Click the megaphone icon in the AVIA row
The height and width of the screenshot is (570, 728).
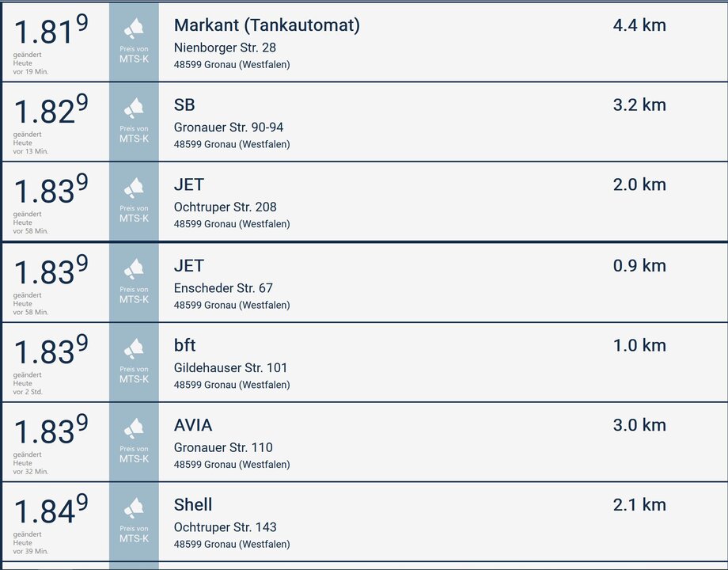pyautogui.click(x=134, y=429)
